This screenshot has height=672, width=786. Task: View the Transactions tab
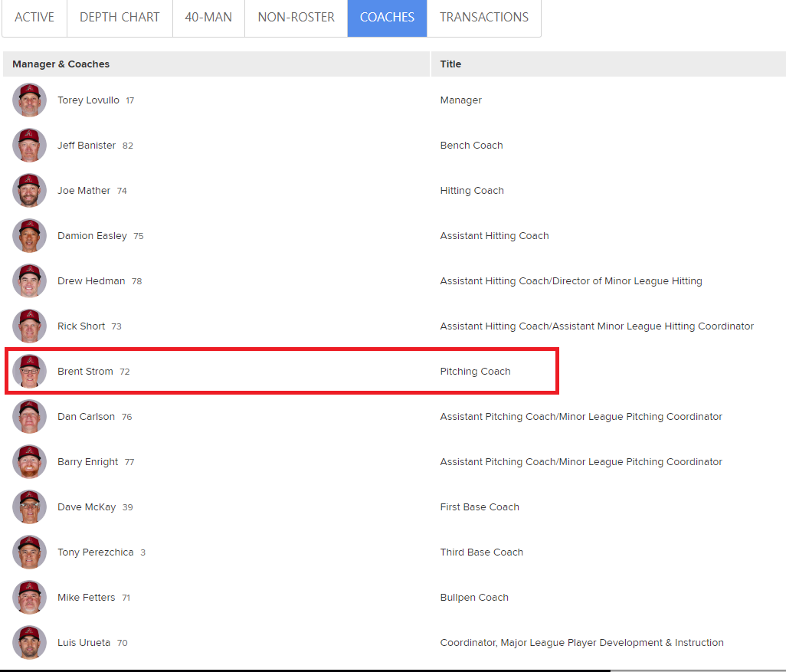click(483, 17)
